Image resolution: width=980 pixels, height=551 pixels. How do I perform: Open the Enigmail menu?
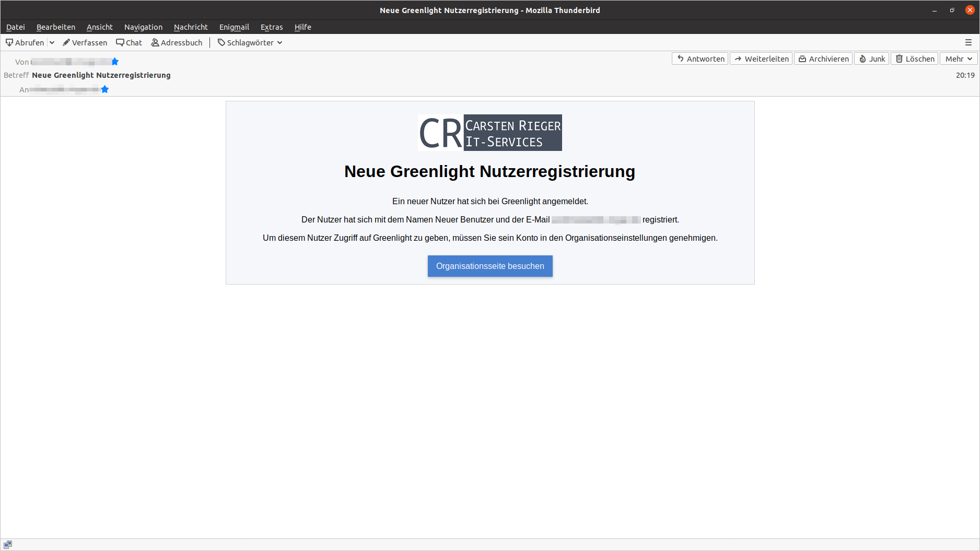[x=234, y=27]
